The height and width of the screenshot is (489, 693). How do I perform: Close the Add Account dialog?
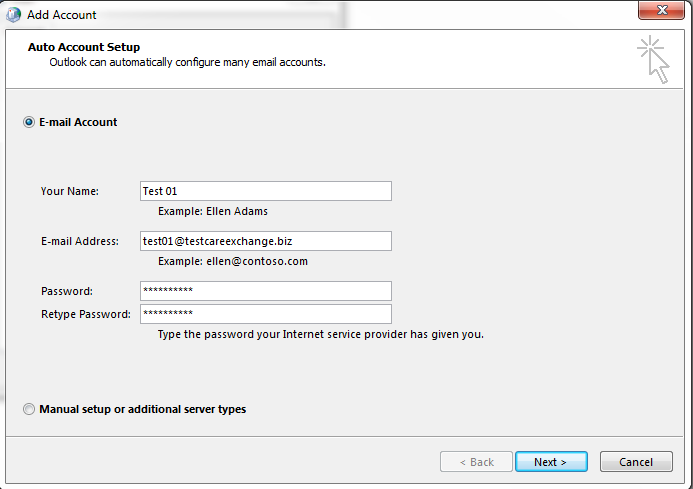(661, 10)
